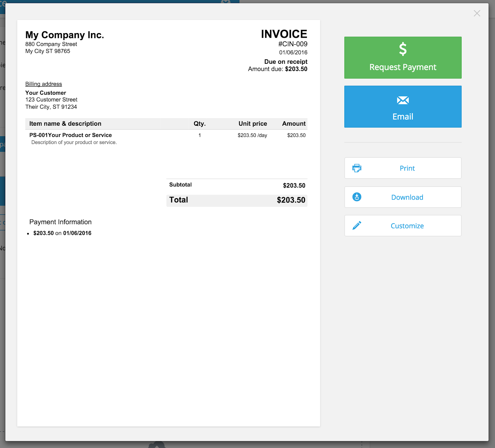The width and height of the screenshot is (495, 448).
Task: Click the Total value $203.50
Action: click(291, 200)
